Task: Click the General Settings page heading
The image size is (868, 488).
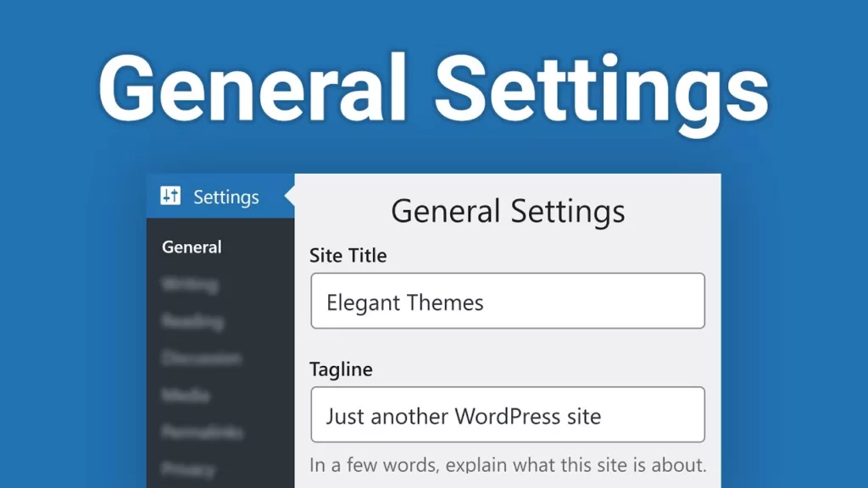Action: point(508,211)
